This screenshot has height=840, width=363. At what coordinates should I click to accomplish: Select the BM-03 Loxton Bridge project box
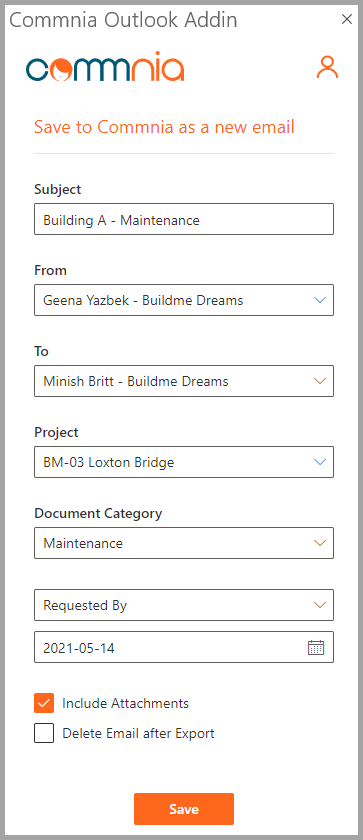pyautogui.click(x=184, y=462)
